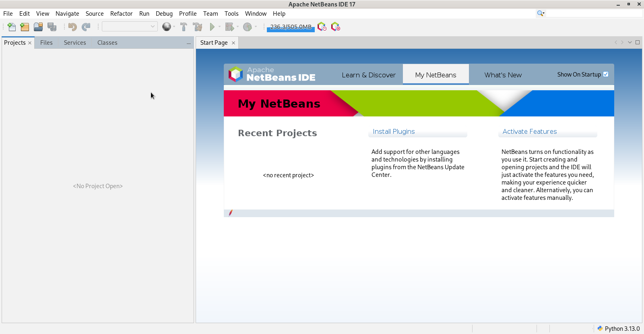The height and width of the screenshot is (334, 644).
Task: Switch to the Services tab
Action: point(75,43)
